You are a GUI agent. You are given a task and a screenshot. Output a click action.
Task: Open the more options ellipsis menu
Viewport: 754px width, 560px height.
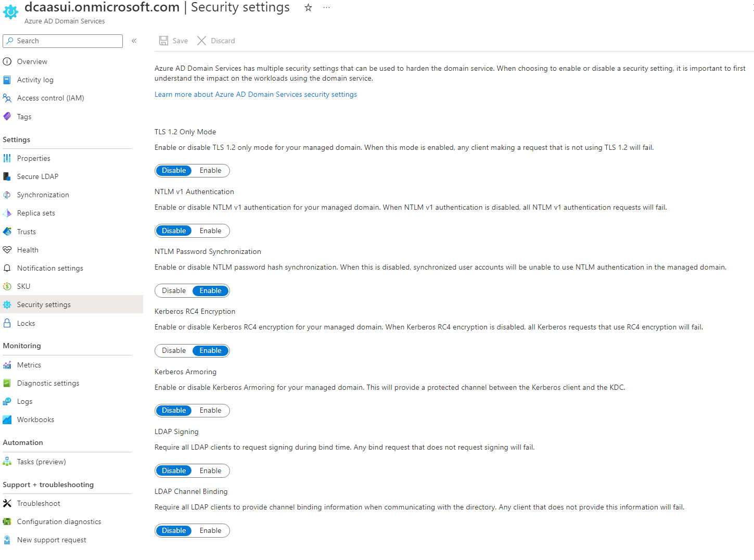pyautogui.click(x=326, y=8)
